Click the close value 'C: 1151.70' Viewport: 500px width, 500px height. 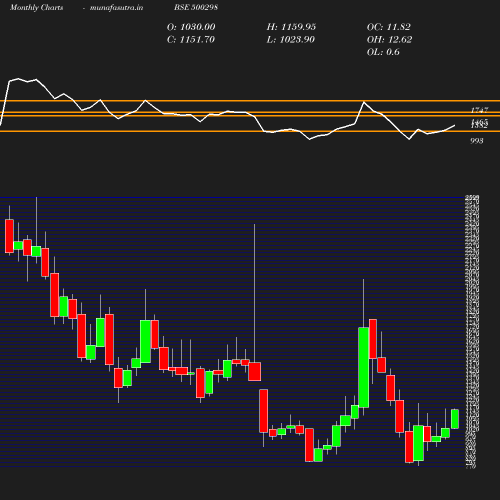click(191, 39)
